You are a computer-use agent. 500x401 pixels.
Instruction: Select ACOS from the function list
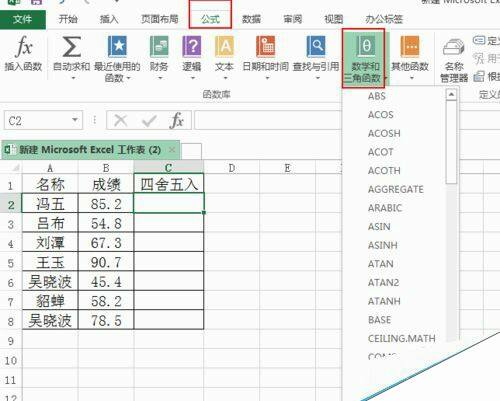(x=381, y=115)
